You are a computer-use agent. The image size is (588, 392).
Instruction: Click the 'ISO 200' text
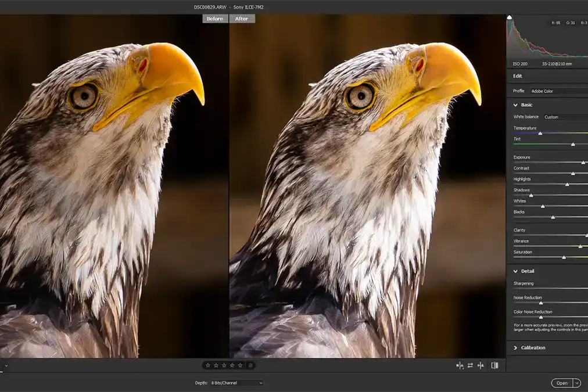pyautogui.click(x=520, y=64)
